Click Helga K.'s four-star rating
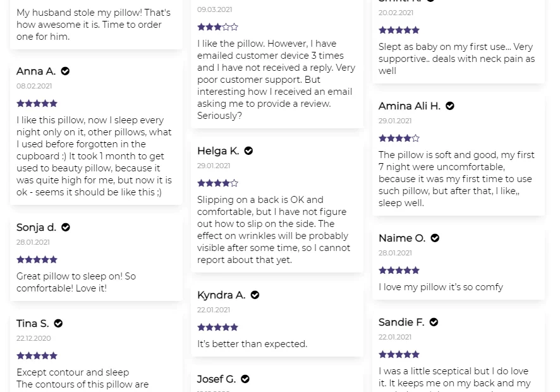Viewport: 560px width, 392px height. coord(217,183)
